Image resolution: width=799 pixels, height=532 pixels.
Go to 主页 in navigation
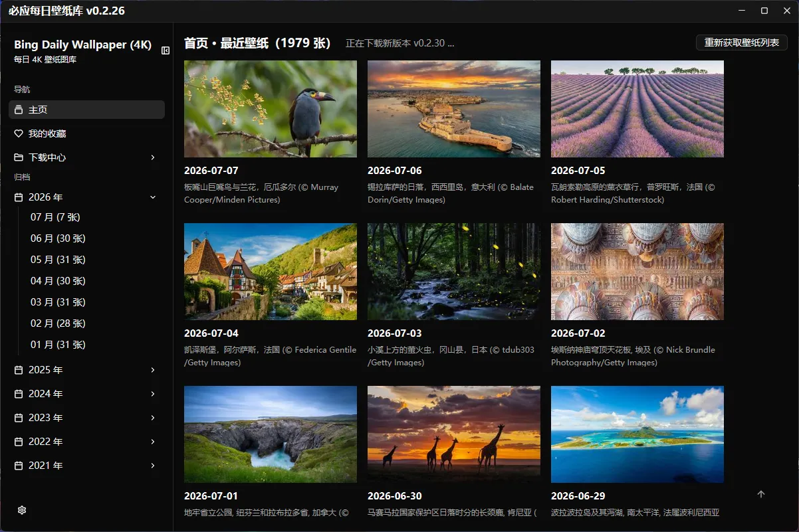pyautogui.click(x=86, y=110)
